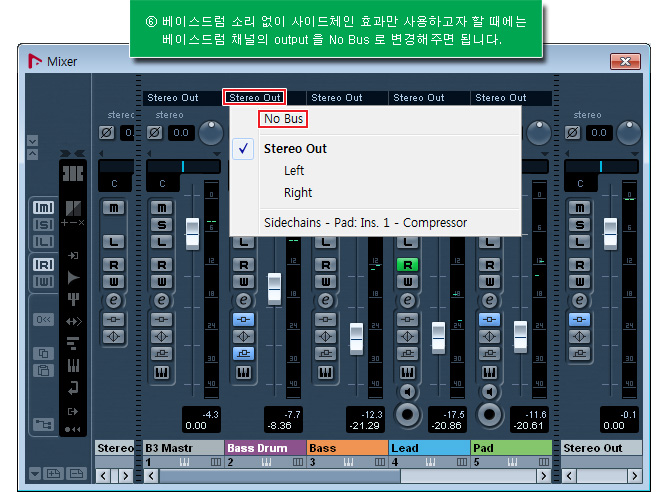Screen dimensions: 670x492
Task: Toggle EQ bypass on Bass channel
Action: pos(326,336)
